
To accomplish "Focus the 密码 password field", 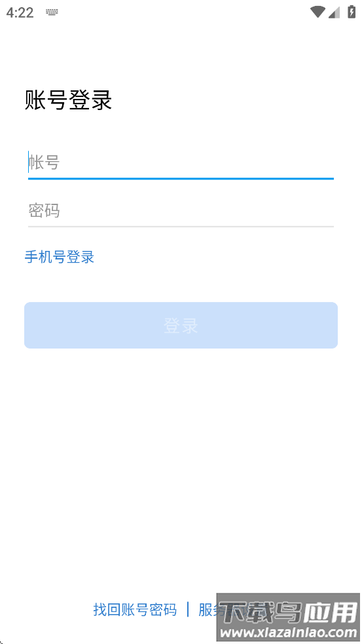I will click(181, 211).
